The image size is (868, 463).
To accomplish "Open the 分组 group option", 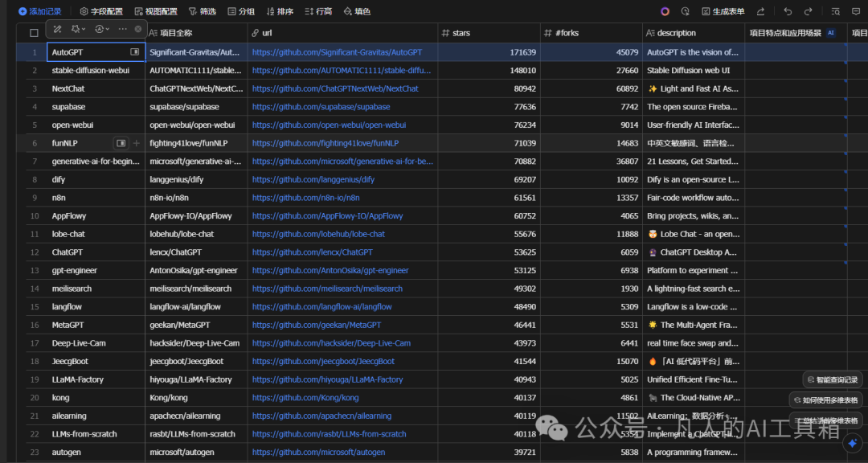I will tap(241, 11).
